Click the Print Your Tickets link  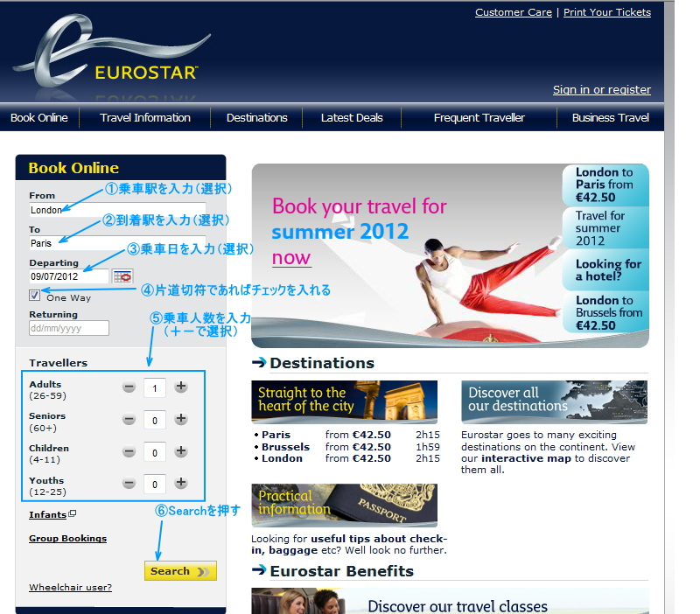click(x=607, y=12)
